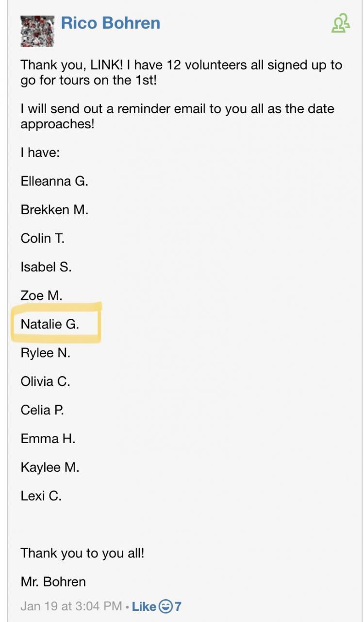364x622 pixels.
Task: Click Lexi C. at the list's end
Action: (41, 496)
